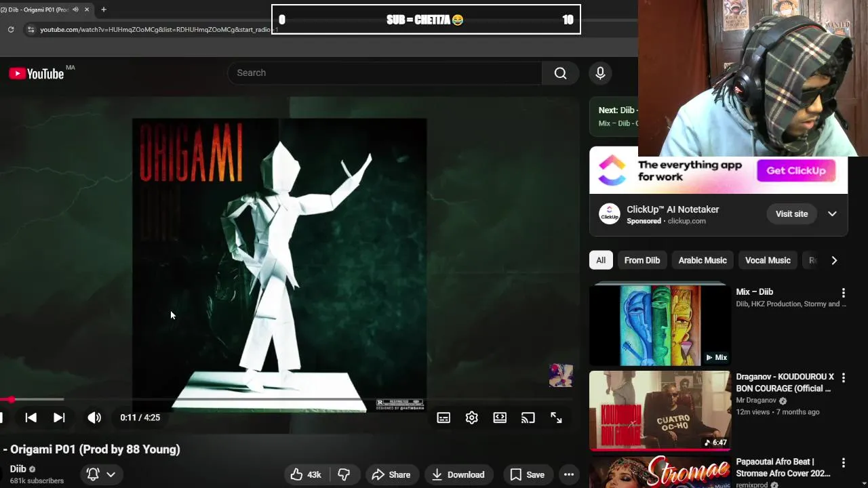Click the video channel watermark thumbnail
This screenshot has width=868, height=488.
(x=561, y=375)
